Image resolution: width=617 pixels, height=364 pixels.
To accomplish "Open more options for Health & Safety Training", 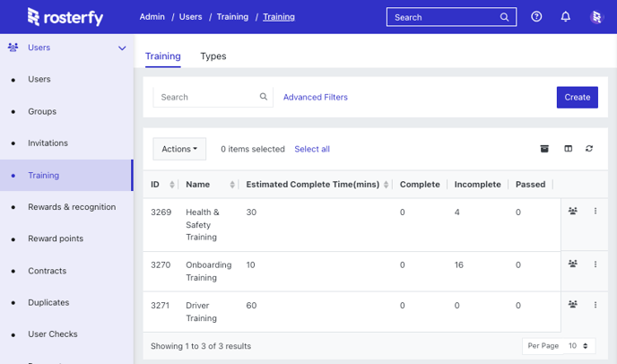I will 595,211.
